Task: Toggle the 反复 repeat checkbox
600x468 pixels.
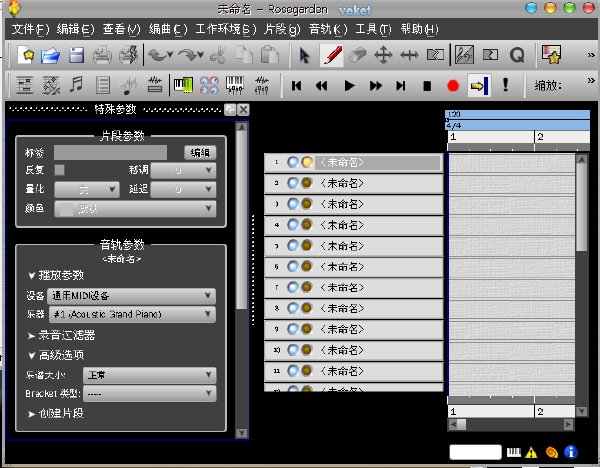Action: [60, 170]
